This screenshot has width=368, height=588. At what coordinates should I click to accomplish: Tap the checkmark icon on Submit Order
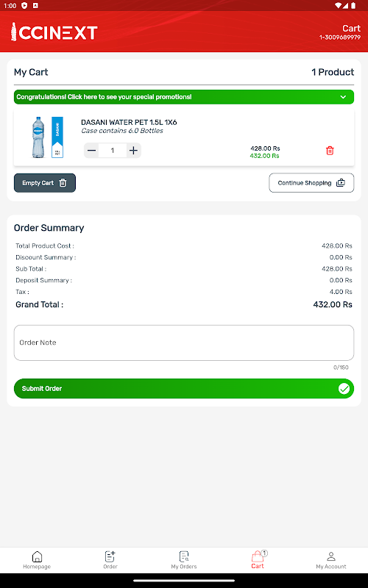point(344,389)
